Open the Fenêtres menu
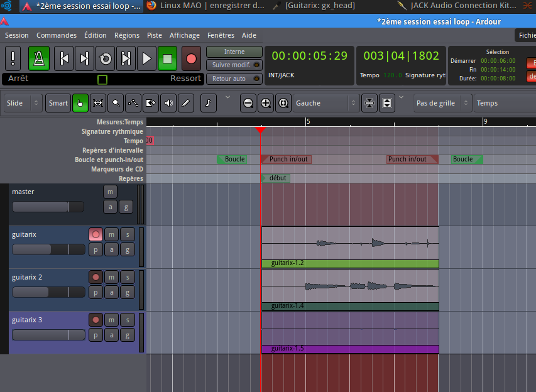This screenshot has height=392, width=536. (221, 35)
